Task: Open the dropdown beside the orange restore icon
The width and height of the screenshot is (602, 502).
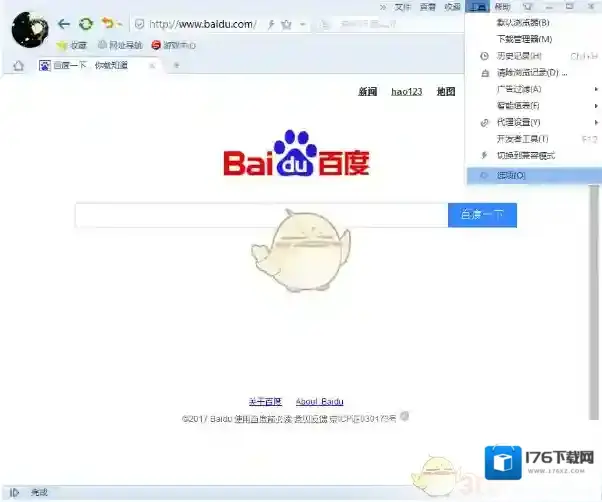Action: click(x=119, y=25)
